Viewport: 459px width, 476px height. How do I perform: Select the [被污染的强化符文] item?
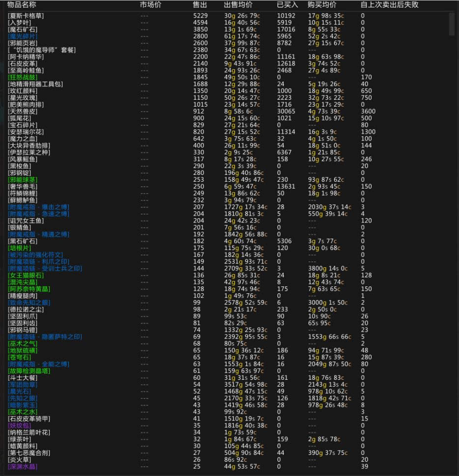tap(35, 255)
